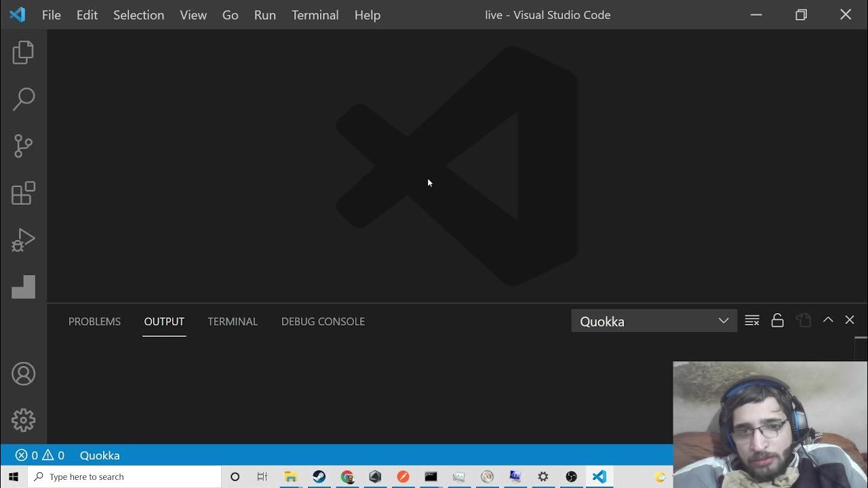Click the Windows taskbar search box
The image size is (868, 488).
(125, 476)
